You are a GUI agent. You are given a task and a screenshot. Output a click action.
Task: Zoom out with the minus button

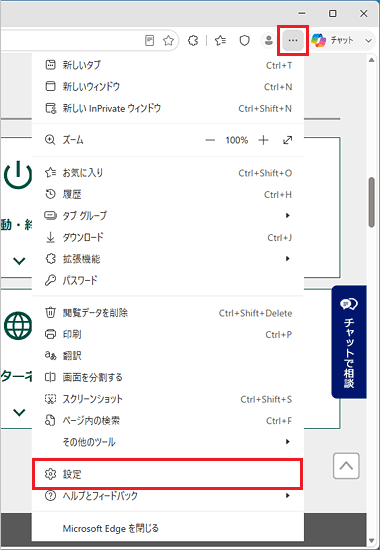(x=210, y=140)
